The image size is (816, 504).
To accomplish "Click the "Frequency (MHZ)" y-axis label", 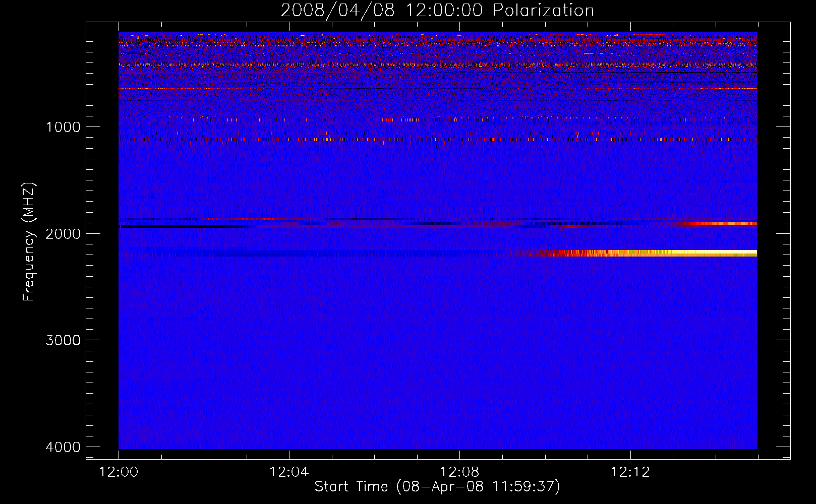I will pyautogui.click(x=29, y=242).
